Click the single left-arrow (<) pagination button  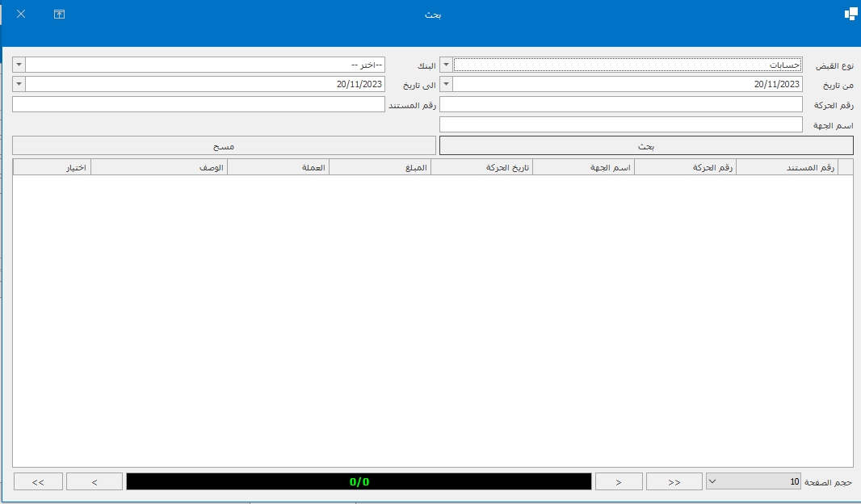click(94, 481)
